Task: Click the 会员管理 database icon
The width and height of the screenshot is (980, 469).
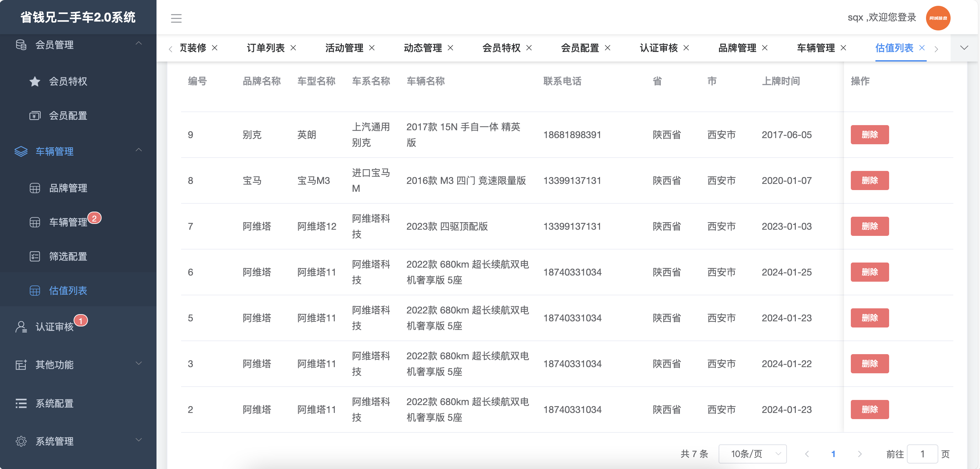Action: 21,44
